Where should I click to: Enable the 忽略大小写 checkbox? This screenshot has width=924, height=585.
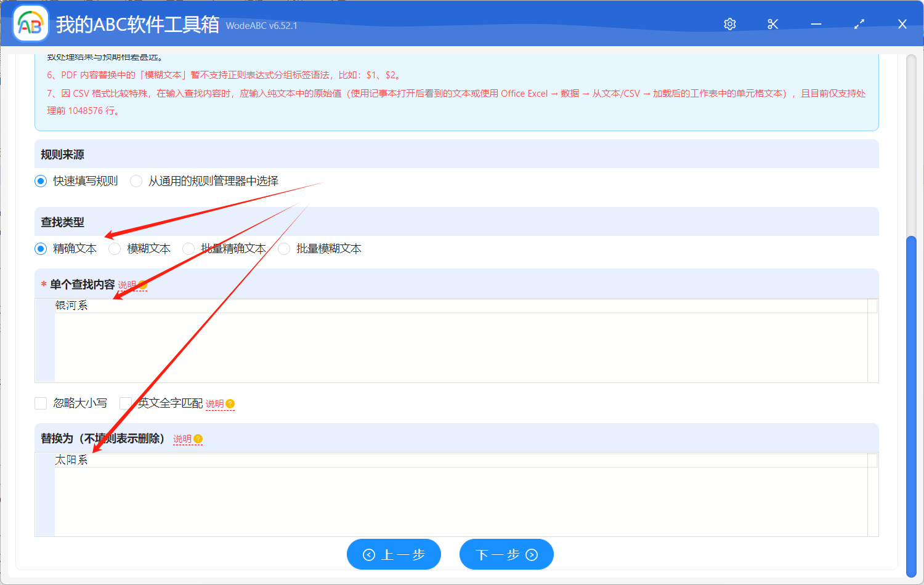(x=41, y=403)
